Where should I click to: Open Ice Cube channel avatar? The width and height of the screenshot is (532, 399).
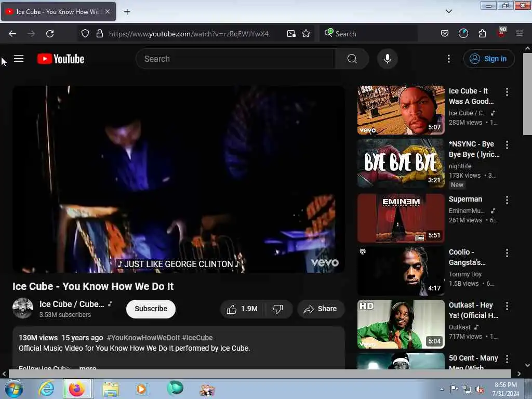[x=23, y=308]
